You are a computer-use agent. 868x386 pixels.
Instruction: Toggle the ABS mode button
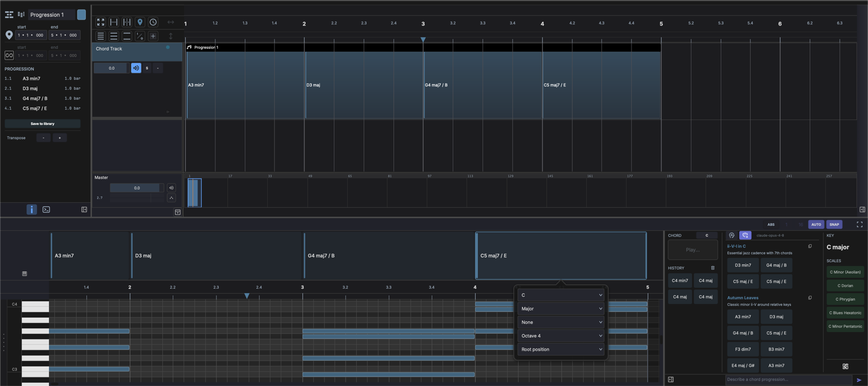[x=771, y=224]
